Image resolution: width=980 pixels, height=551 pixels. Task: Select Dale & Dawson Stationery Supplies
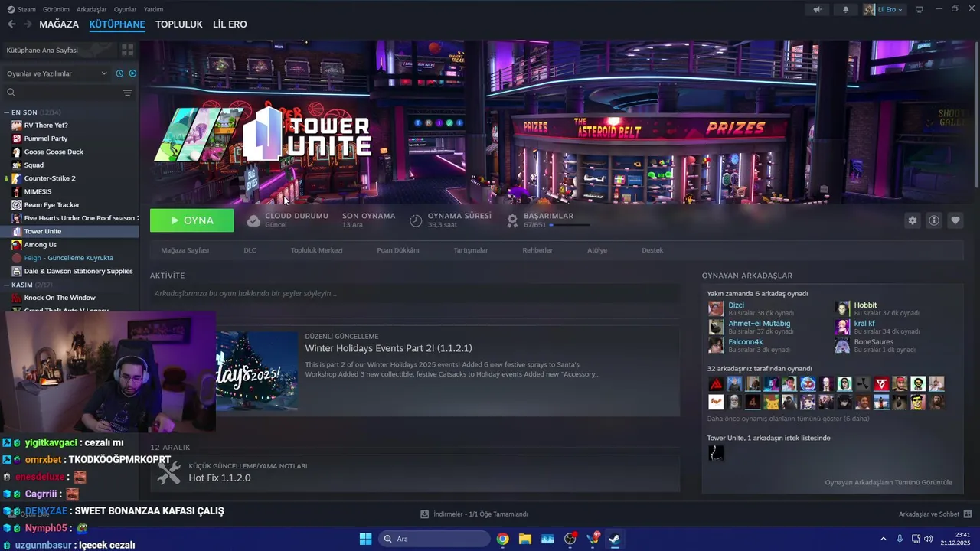pyautogui.click(x=78, y=271)
